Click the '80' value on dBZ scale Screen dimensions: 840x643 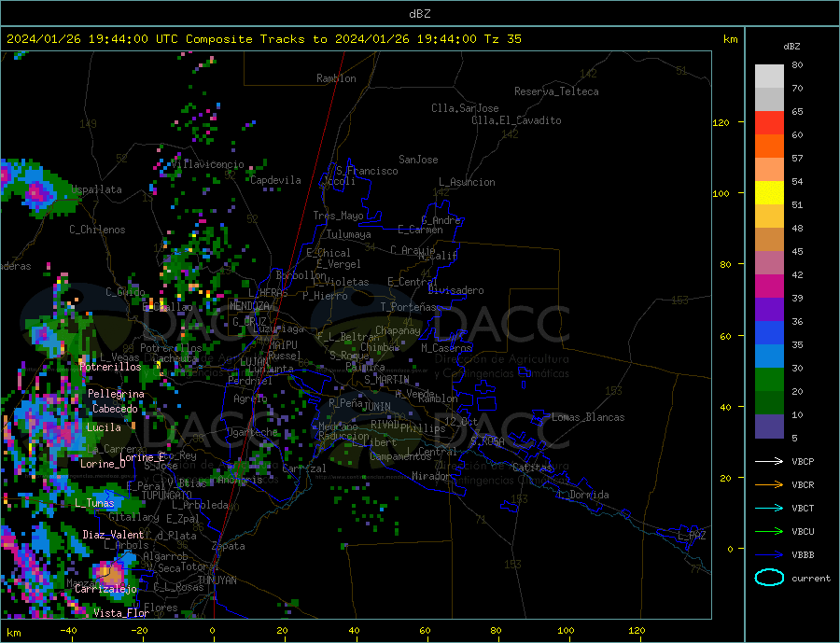coord(797,64)
